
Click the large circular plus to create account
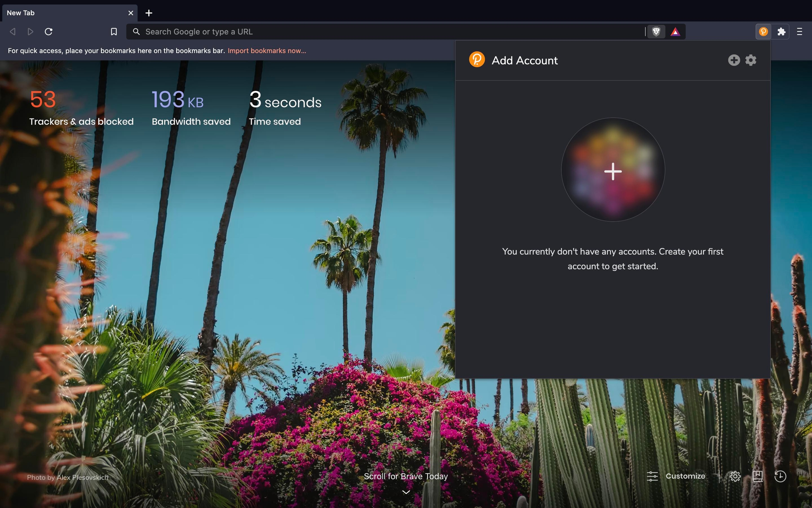tap(613, 170)
